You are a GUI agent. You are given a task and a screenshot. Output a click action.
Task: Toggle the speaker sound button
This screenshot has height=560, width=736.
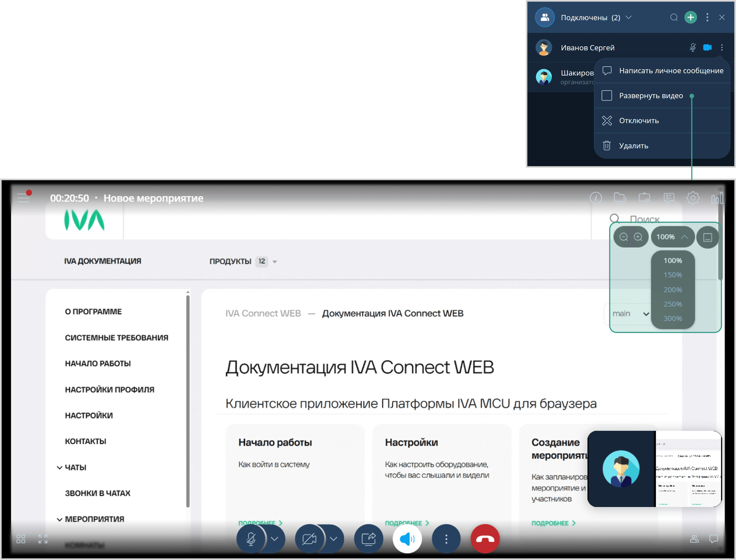(x=407, y=539)
